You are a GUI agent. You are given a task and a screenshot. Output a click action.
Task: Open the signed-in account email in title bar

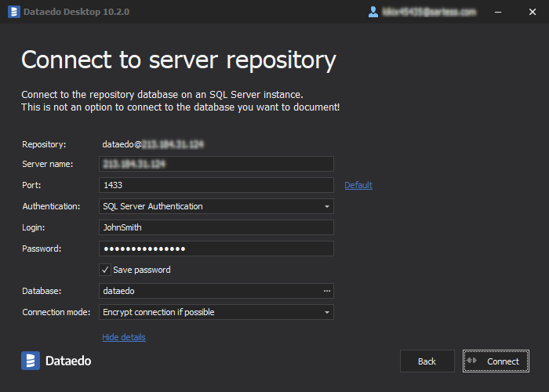click(x=429, y=12)
